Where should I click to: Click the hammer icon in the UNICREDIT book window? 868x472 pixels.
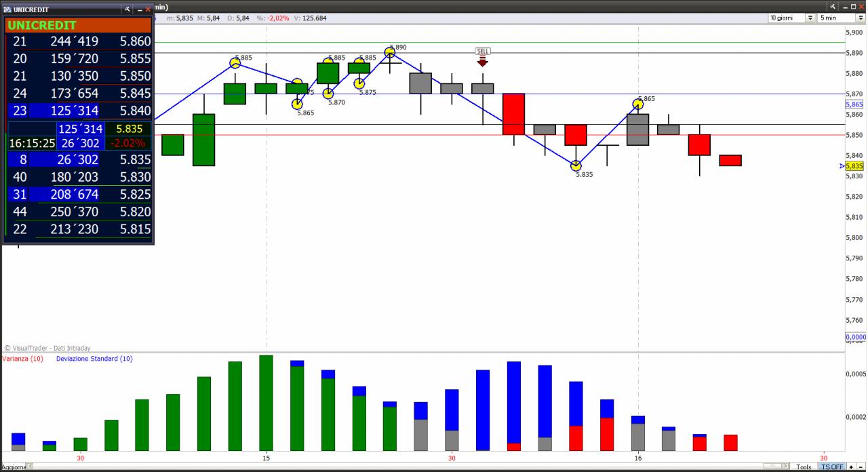tap(127, 9)
